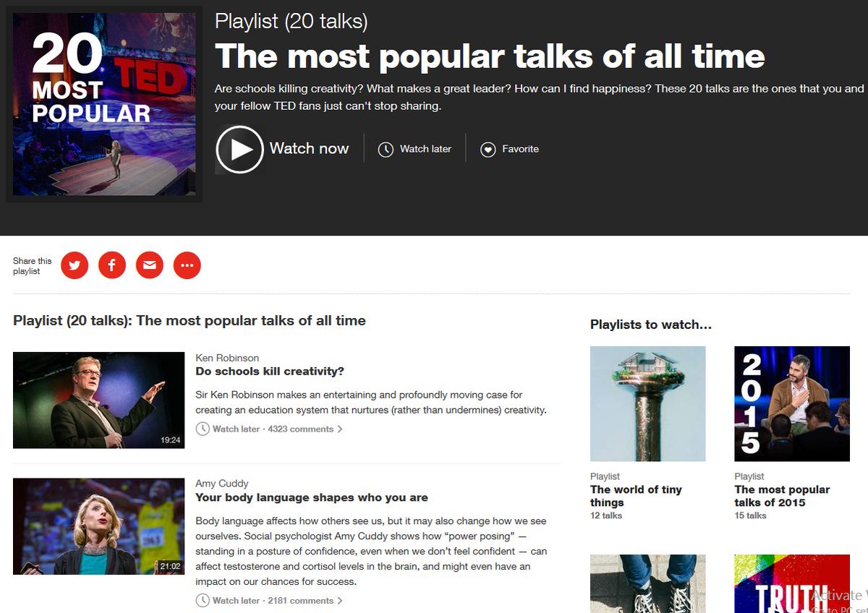
Task: Click the 2015 playlist thumbnail
Action: [x=792, y=403]
